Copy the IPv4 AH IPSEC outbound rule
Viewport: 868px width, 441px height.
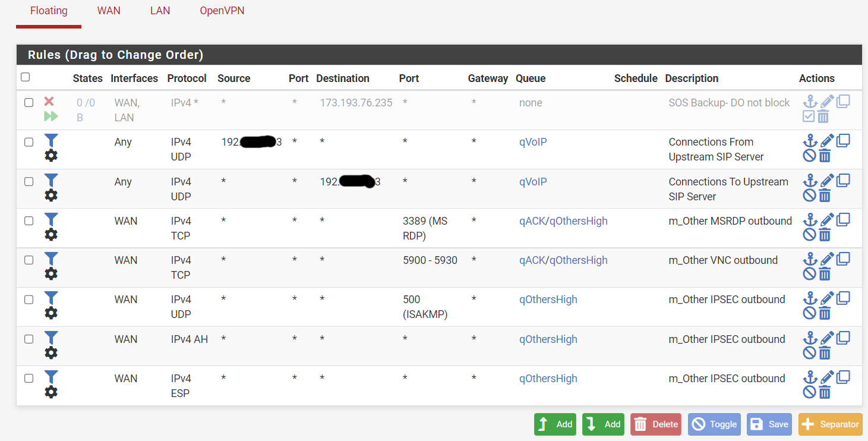click(843, 338)
